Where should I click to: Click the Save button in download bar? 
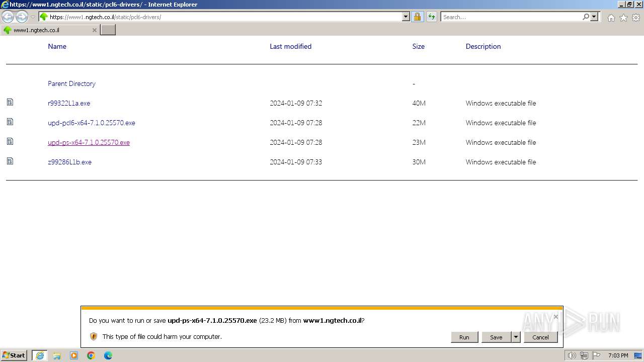point(496,337)
